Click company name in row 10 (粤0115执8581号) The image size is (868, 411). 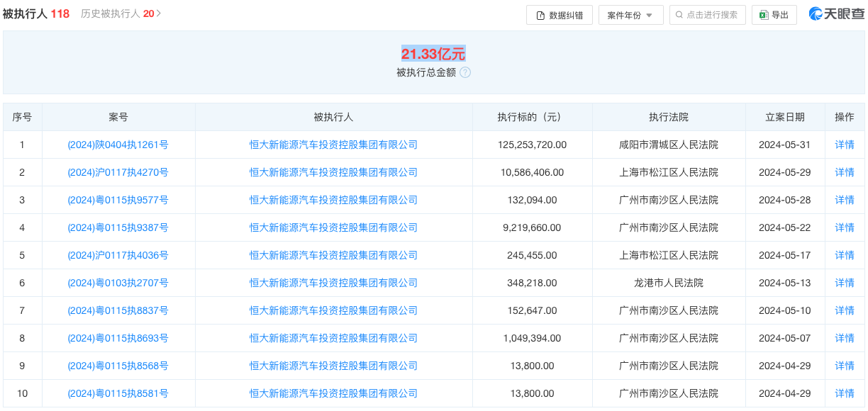coord(333,393)
